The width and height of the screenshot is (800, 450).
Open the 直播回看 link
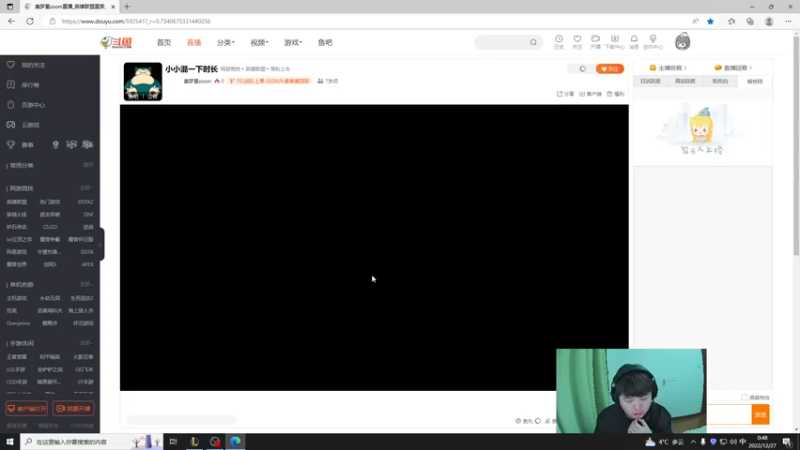click(x=733, y=67)
